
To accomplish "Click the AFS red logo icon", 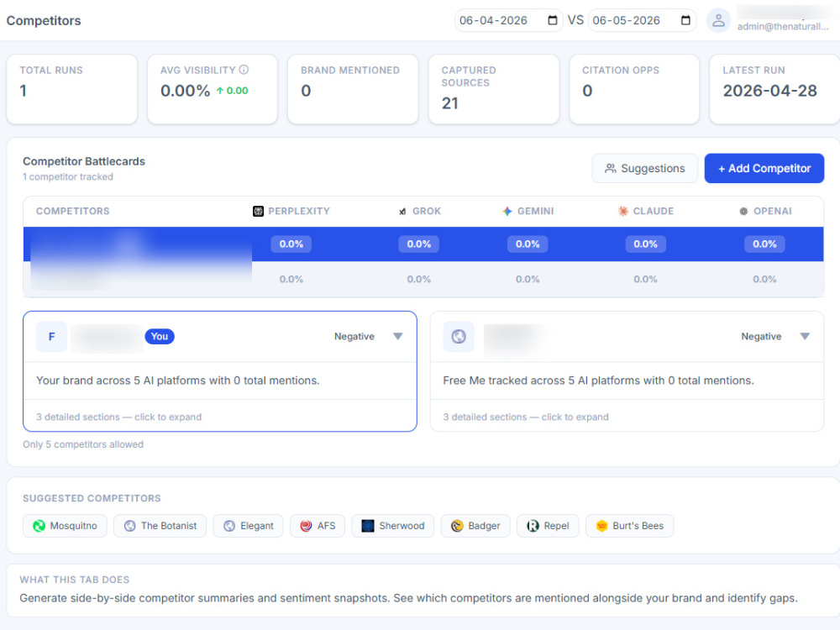I will [306, 526].
